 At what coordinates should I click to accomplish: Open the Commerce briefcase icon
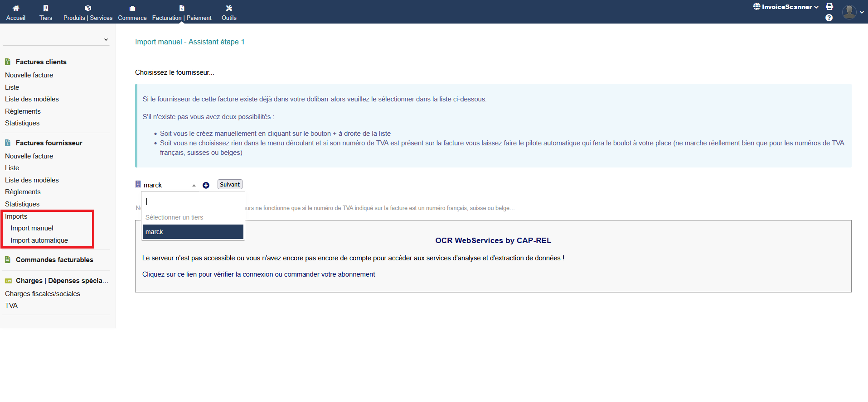point(132,8)
